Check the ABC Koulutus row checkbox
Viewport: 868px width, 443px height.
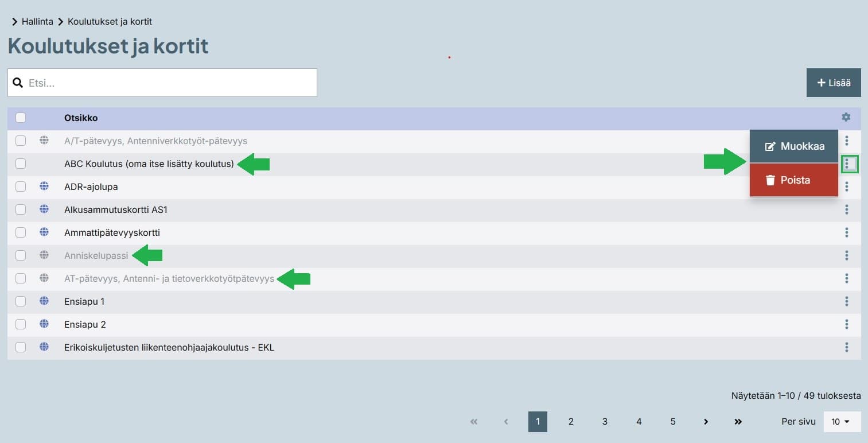(21, 164)
